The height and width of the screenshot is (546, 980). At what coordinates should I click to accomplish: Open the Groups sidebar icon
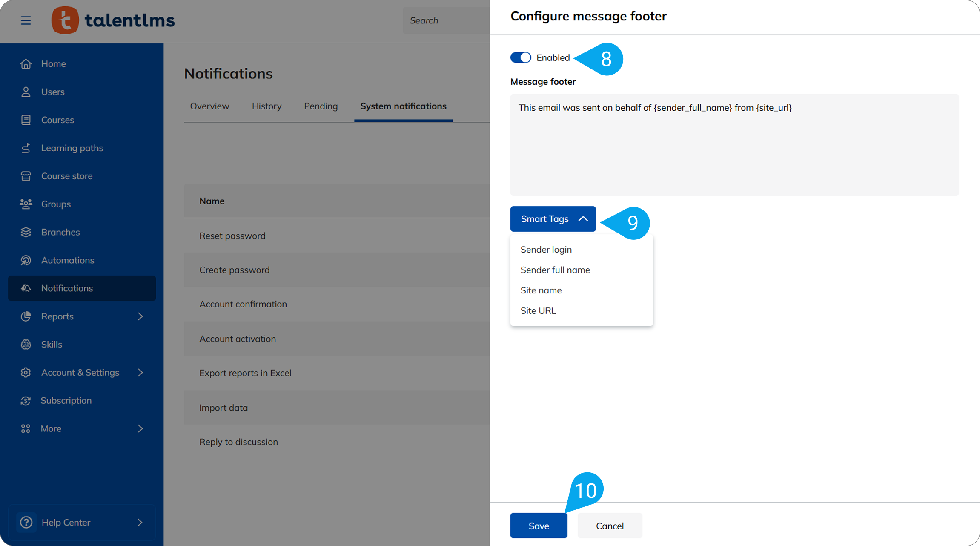tap(26, 204)
